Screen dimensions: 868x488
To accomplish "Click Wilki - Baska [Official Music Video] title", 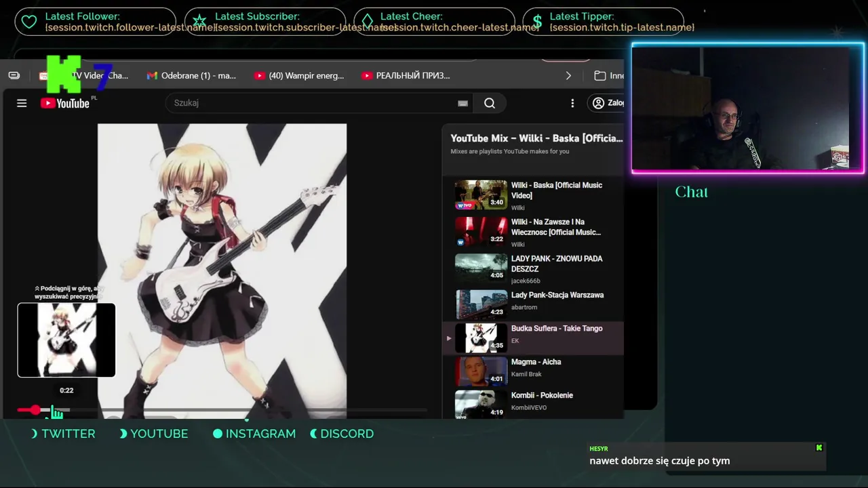I will [557, 190].
